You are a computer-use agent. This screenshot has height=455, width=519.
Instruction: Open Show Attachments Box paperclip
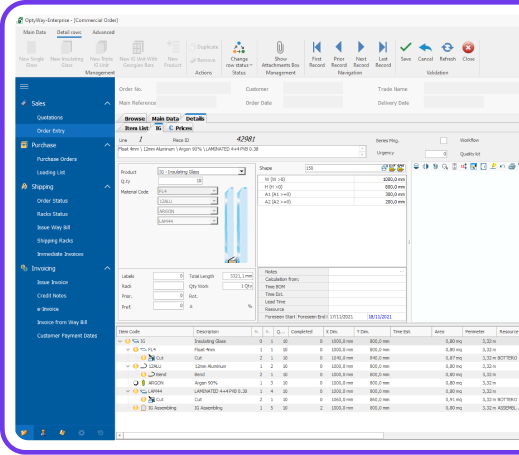coord(280,48)
